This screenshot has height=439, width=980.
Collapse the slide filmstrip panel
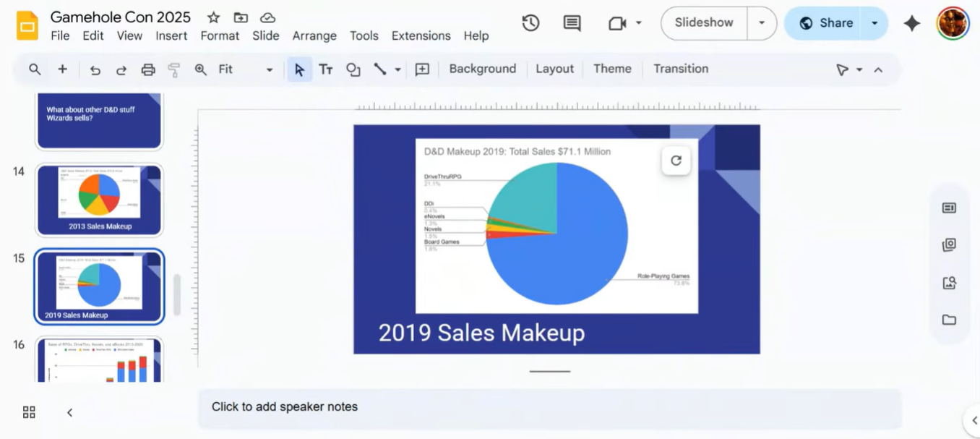coord(70,412)
